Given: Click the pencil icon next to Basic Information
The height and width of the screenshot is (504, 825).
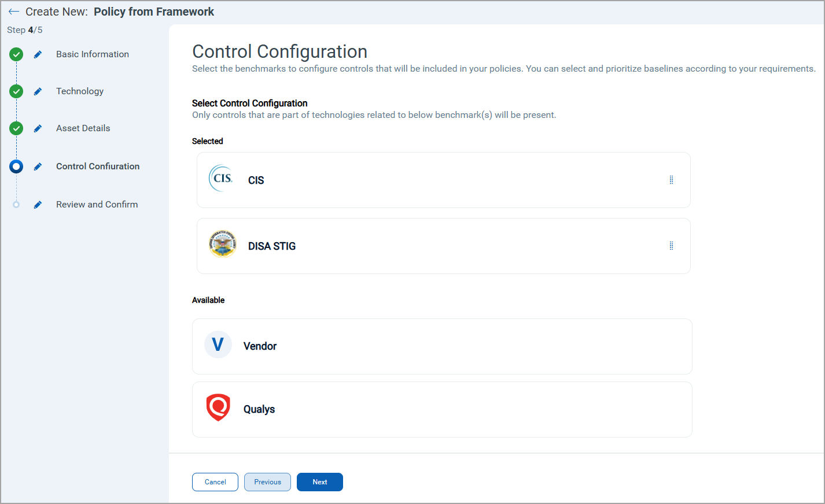Looking at the screenshot, I should (x=38, y=54).
